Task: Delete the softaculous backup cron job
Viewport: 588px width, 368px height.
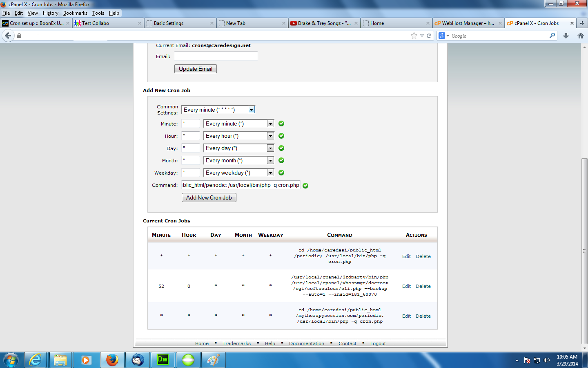Action: [423, 286]
